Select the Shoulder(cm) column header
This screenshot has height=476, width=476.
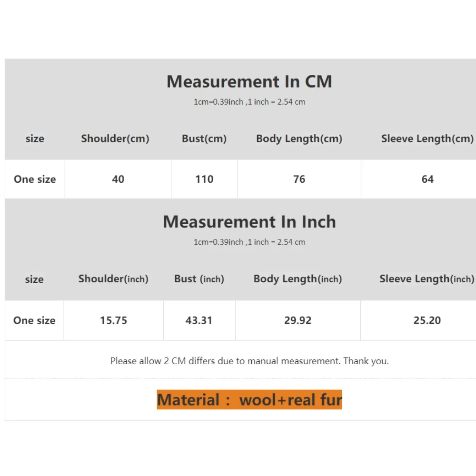pos(115,139)
